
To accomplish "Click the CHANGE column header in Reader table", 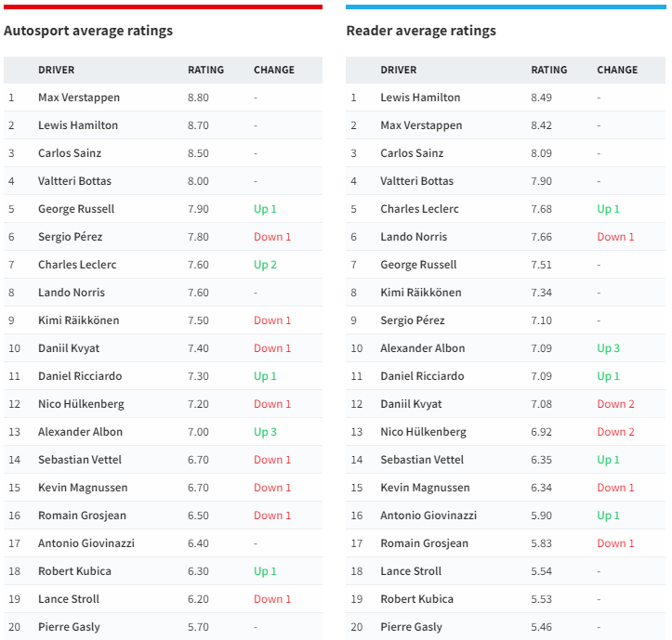I will click(617, 70).
